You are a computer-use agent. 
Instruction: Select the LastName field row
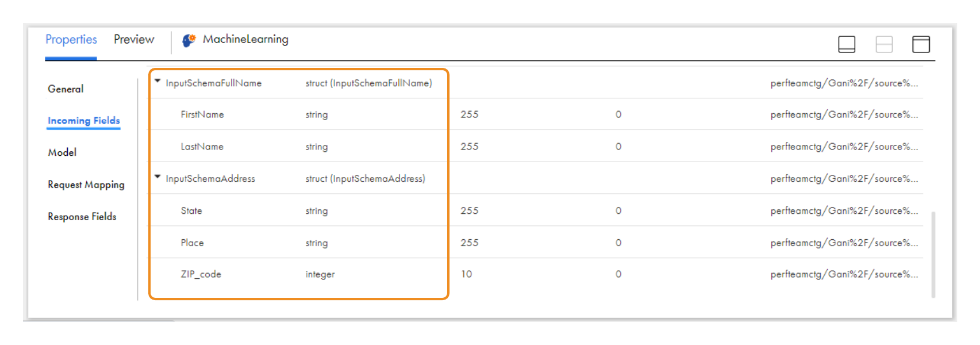click(x=202, y=147)
